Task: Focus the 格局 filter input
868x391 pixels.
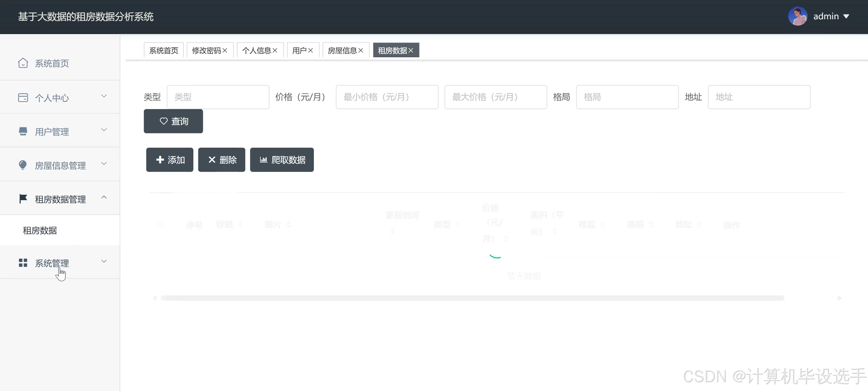Action: 627,97
